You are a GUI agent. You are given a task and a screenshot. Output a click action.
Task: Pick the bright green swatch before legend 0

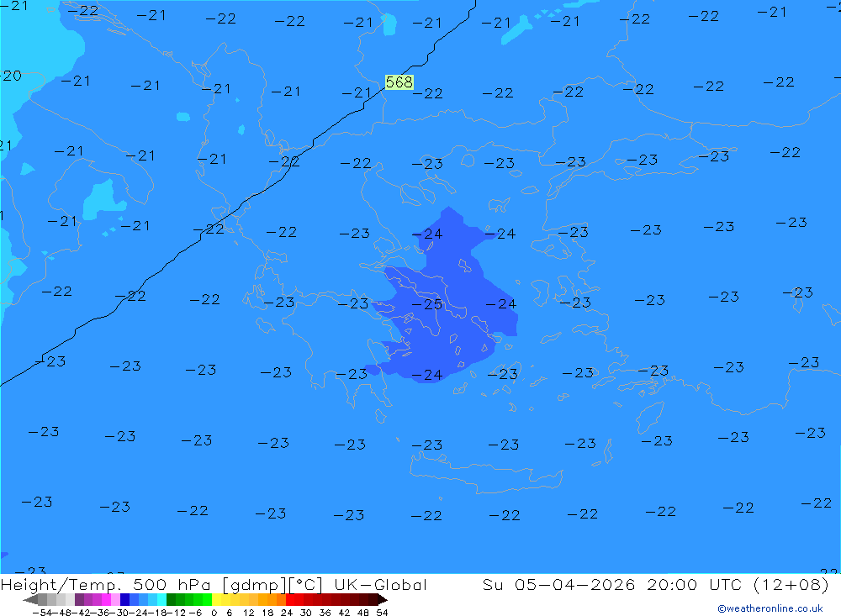207,600
